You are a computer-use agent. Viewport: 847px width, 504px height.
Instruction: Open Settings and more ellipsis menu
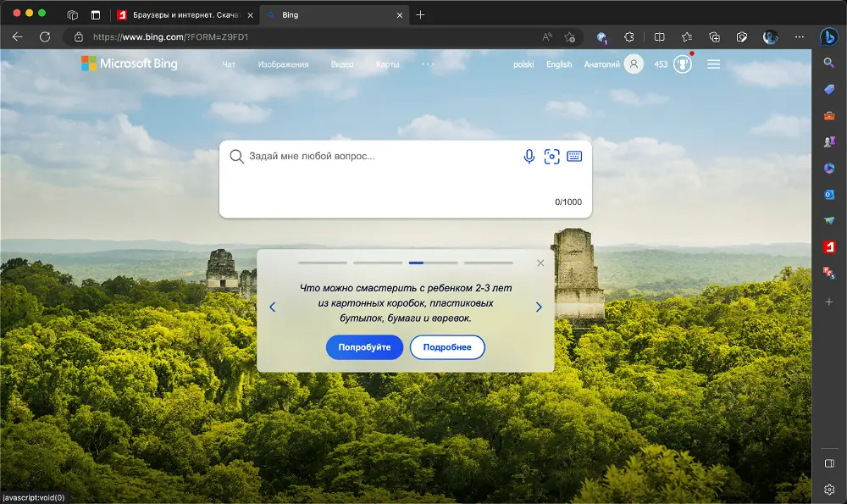tap(800, 36)
